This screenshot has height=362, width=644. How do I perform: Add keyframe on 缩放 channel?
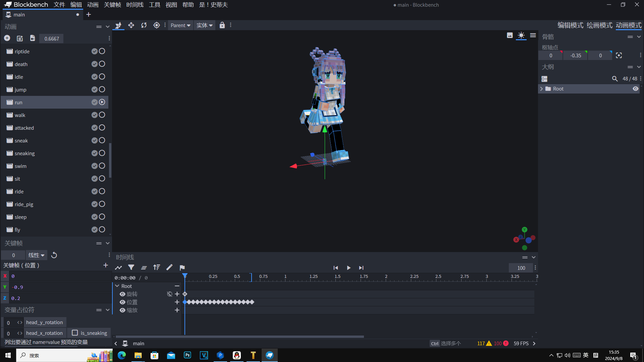coord(177,310)
